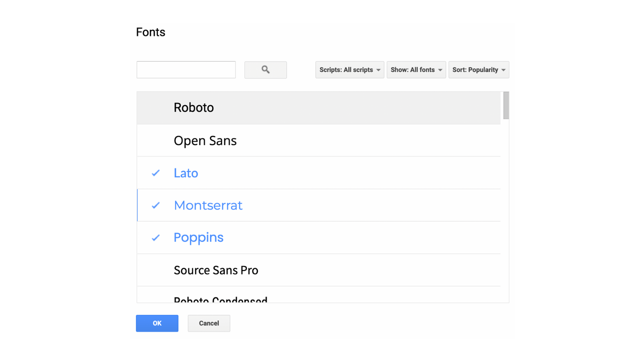Click the Montserrat font name
The image size is (644, 362).
pos(208,206)
